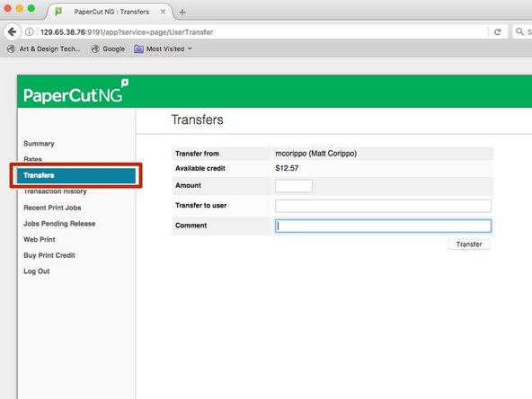Click the address bar URL

click(127, 31)
